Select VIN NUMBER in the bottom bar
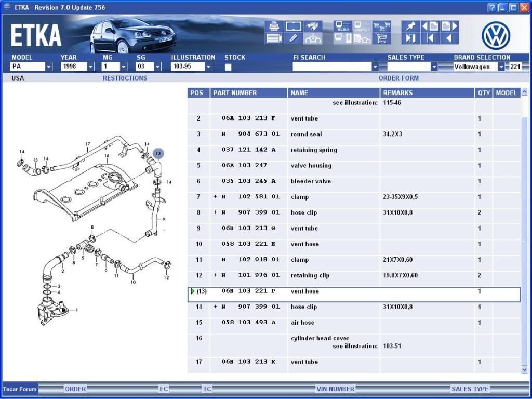The height and width of the screenshot is (399, 532). (x=335, y=389)
